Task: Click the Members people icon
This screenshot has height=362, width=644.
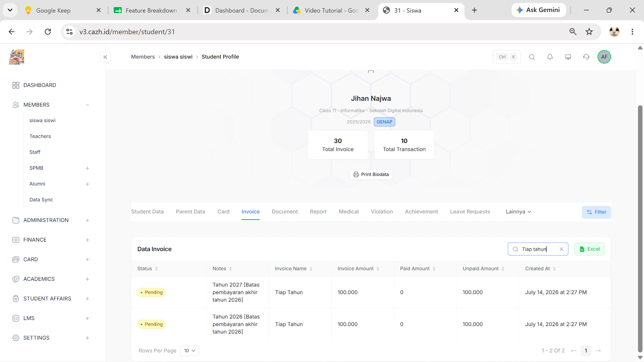Action: click(16, 105)
